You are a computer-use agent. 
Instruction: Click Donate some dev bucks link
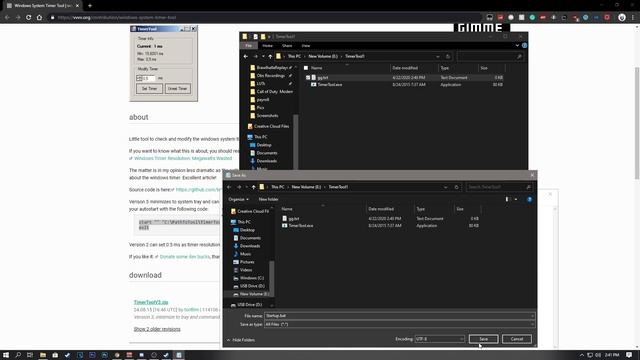pos(184,257)
